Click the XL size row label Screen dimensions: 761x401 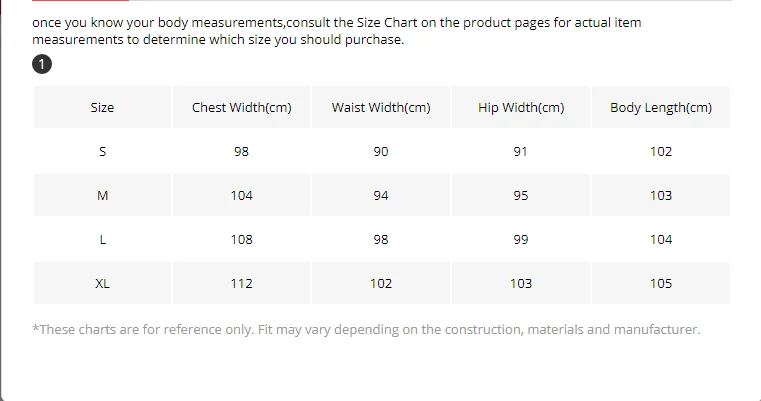pos(102,283)
